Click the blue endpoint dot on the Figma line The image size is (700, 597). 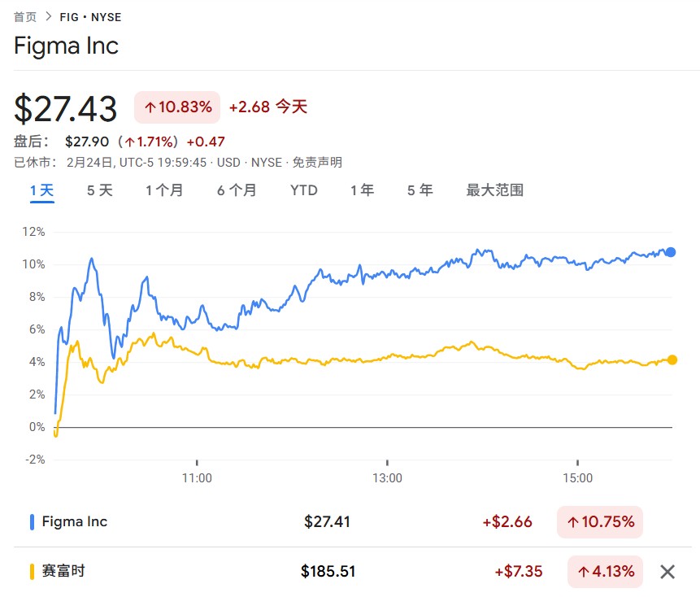tap(671, 252)
